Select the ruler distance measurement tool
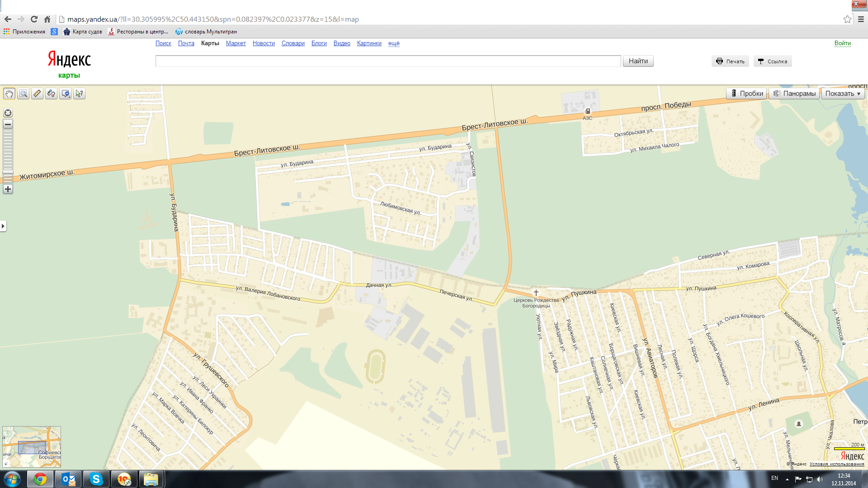Viewport: 868px width, 488px height. click(37, 94)
